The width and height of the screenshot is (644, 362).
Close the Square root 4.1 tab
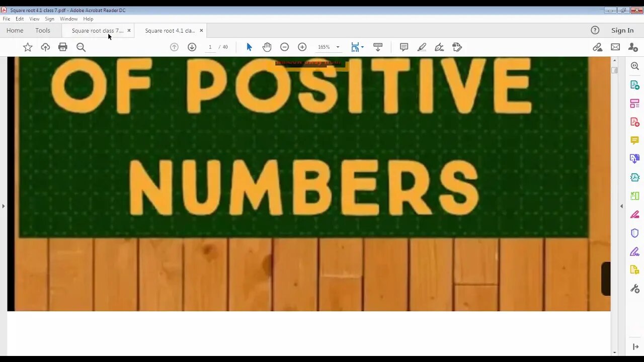click(201, 31)
